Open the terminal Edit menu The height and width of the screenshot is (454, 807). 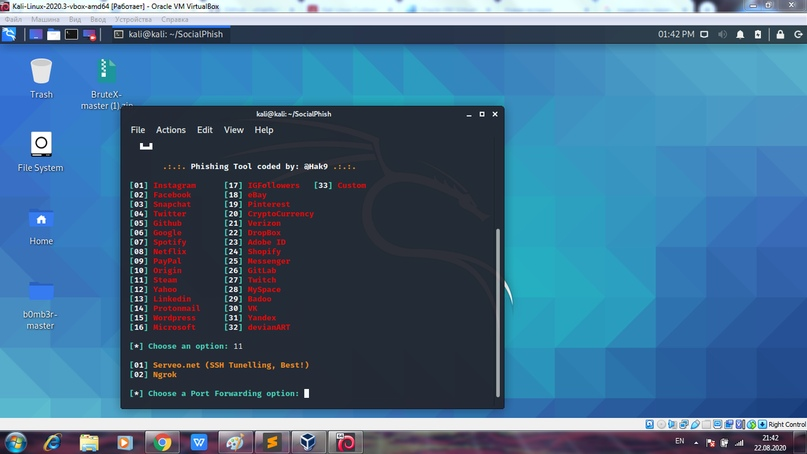point(204,130)
